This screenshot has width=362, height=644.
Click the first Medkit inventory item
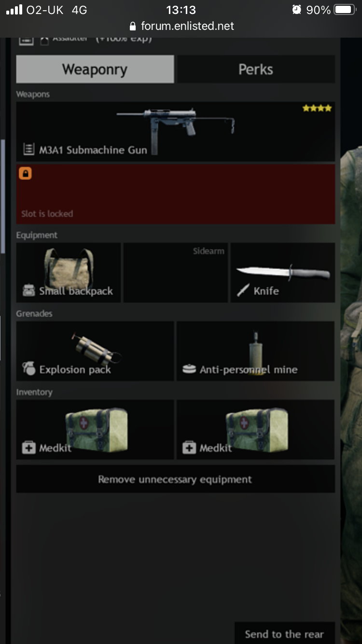pos(95,430)
